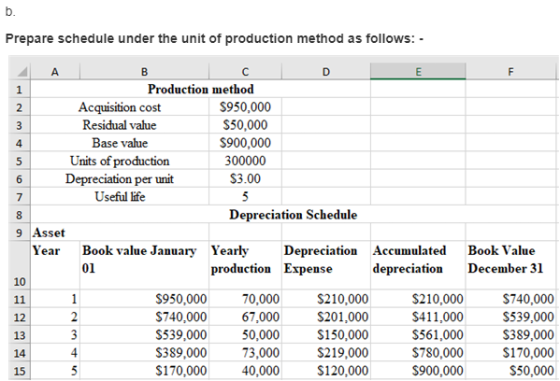Select year 1 cell in row 11

point(55,299)
